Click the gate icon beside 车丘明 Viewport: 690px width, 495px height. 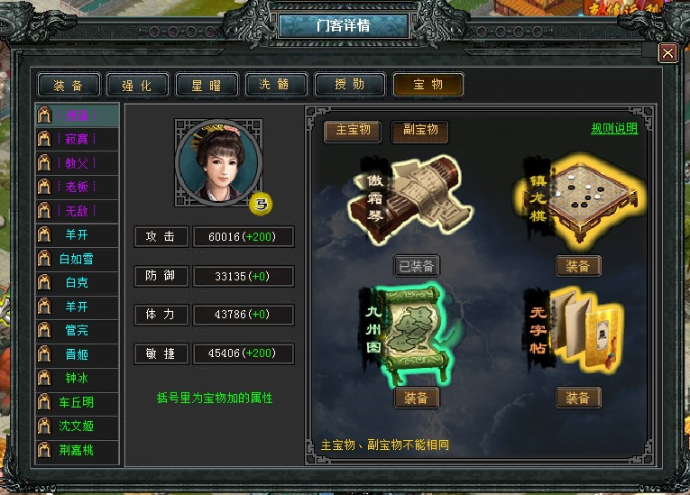44,402
